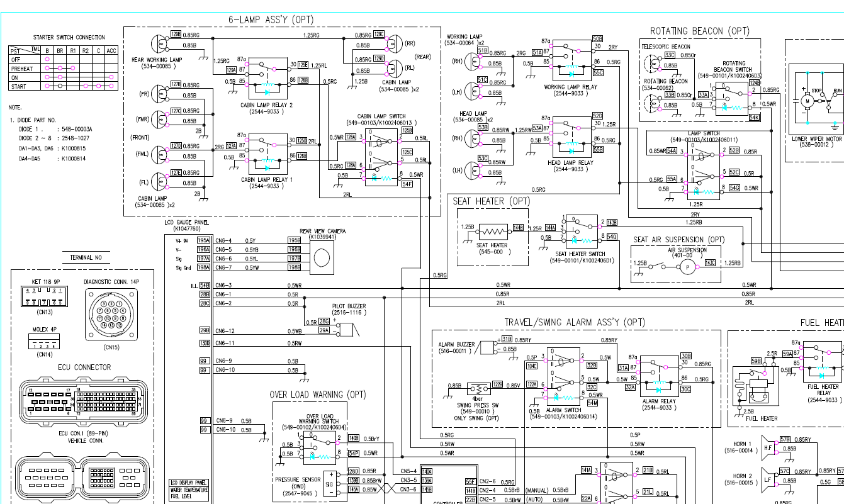Click 'ROTATING BEACON SWITCH' label
The height and width of the screenshot is (504, 844).
point(734,67)
